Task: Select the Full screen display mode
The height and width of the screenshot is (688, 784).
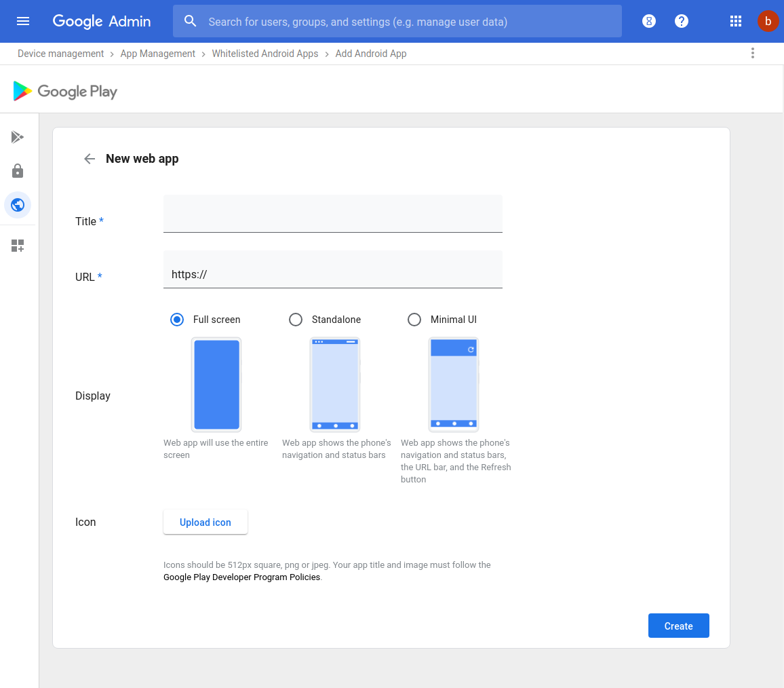Action: (x=177, y=319)
